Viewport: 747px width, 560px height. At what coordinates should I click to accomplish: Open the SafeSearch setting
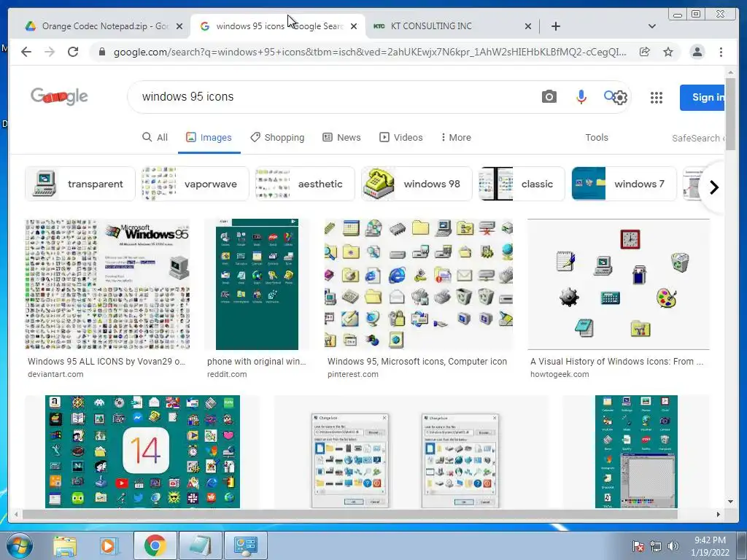(698, 138)
